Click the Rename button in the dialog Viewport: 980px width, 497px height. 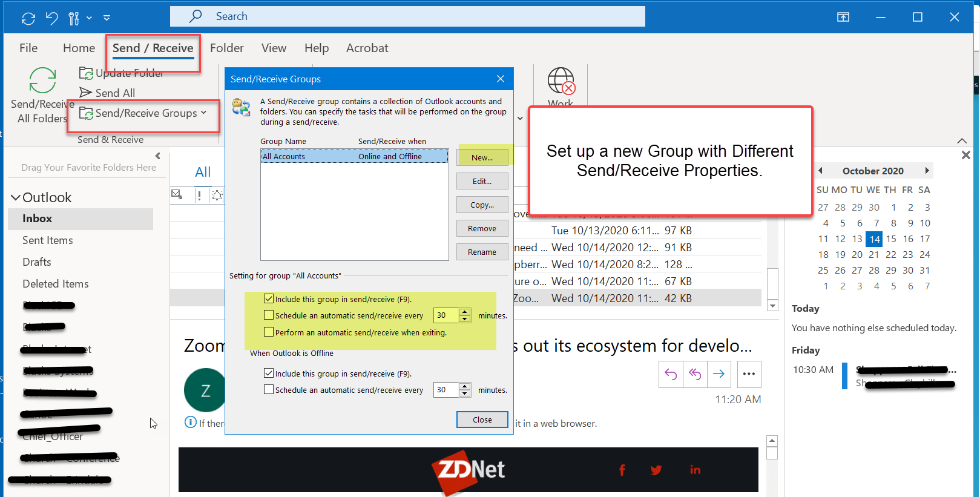tap(482, 252)
